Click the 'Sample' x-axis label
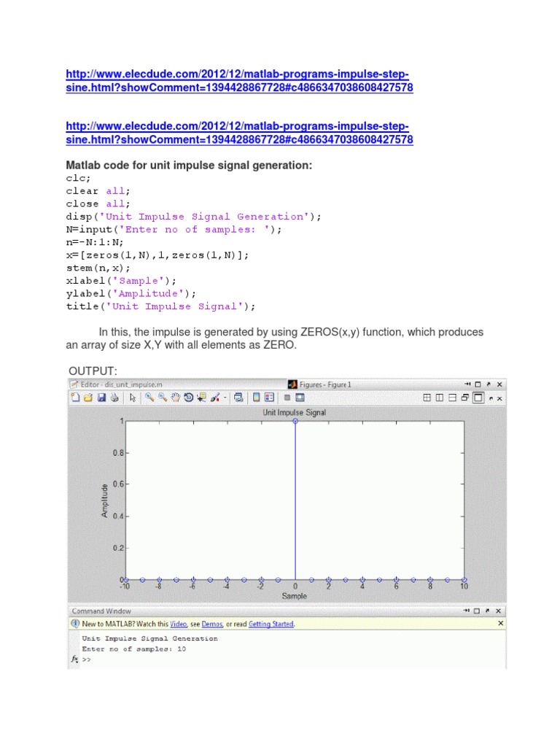This screenshot has height=747, width=560. pyautogui.click(x=295, y=596)
